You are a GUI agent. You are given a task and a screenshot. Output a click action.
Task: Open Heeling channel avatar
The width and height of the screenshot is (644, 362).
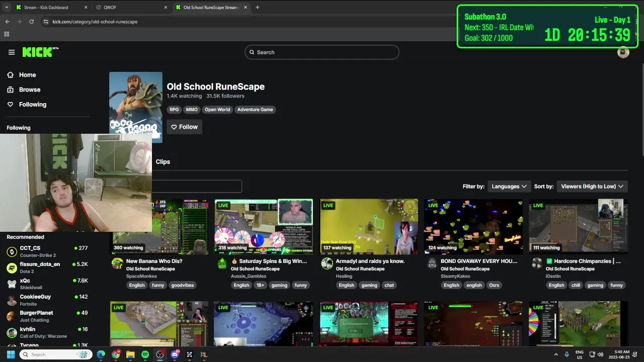point(327,264)
